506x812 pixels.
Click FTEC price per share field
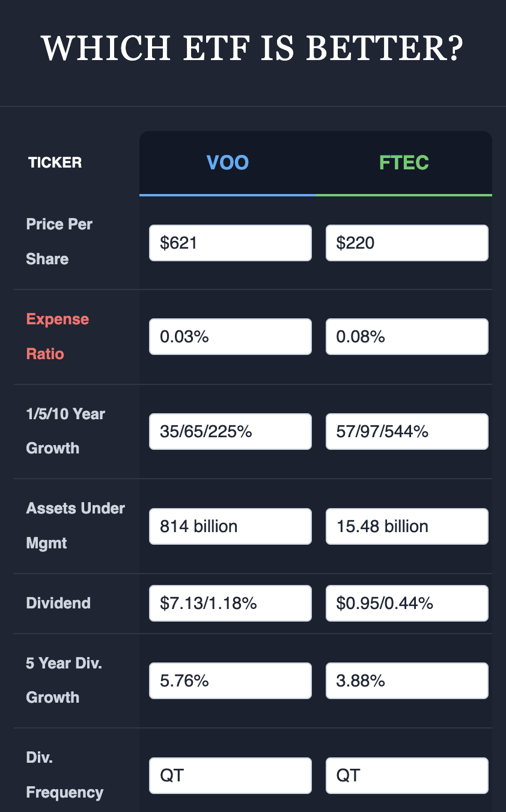pos(407,243)
